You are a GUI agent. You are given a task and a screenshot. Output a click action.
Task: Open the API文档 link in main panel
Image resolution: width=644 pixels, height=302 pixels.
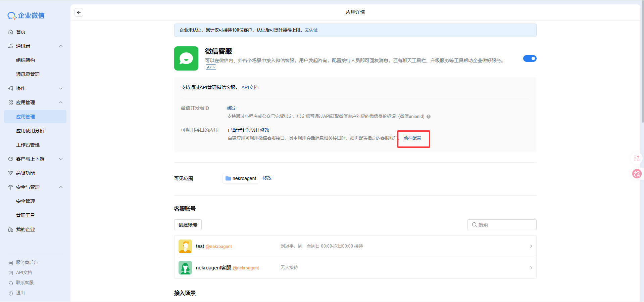(x=250, y=87)
